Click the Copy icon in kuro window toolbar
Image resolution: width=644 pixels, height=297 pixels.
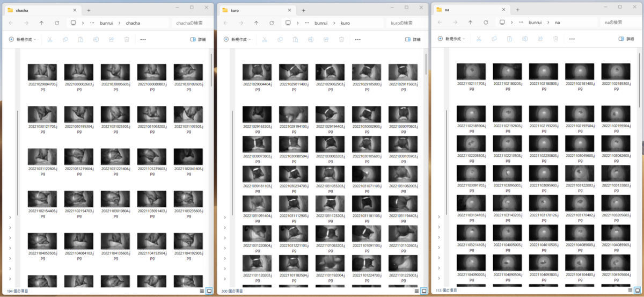[280, 39]
